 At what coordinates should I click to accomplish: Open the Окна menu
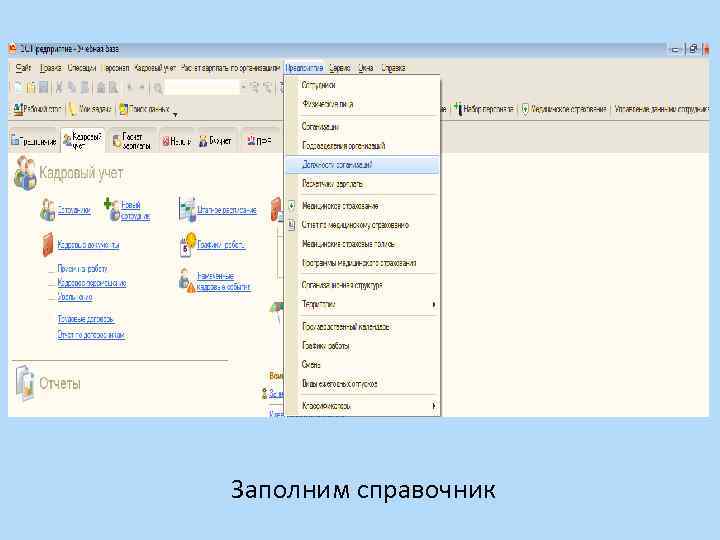(x=366, y=68)
